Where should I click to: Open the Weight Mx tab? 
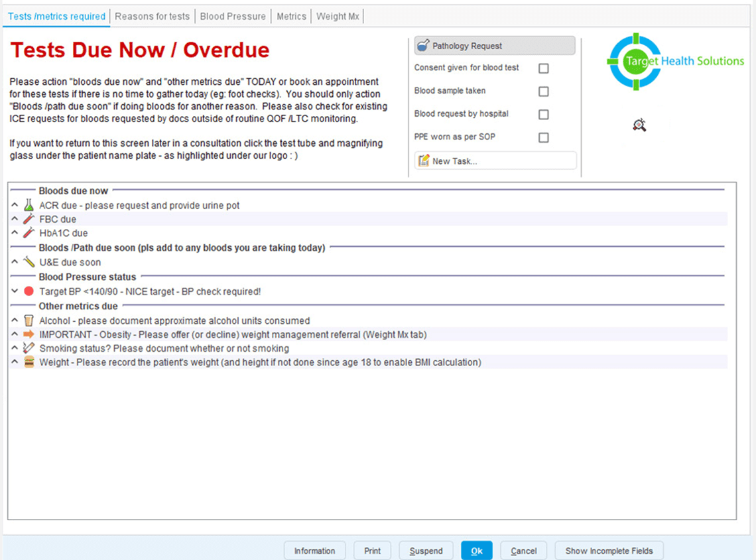click(x=337, y=16)
